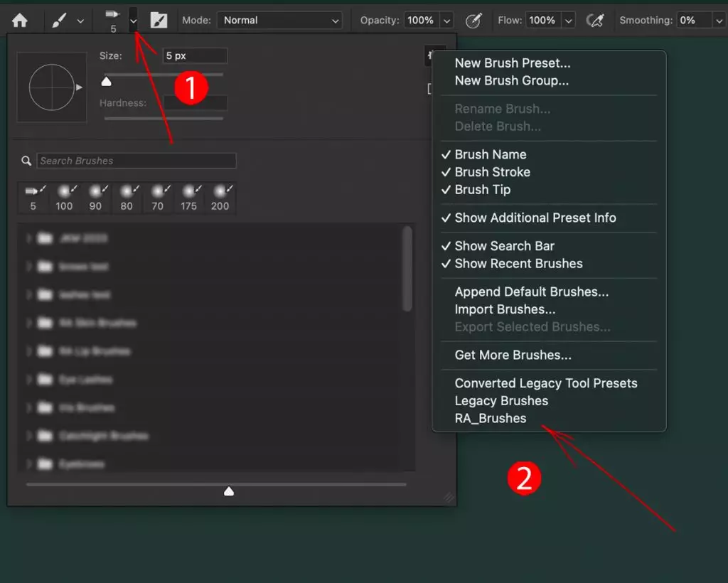
Task: Choose Import Brushes... from menu
Action: pyautogui.click(x=505, y=309)
